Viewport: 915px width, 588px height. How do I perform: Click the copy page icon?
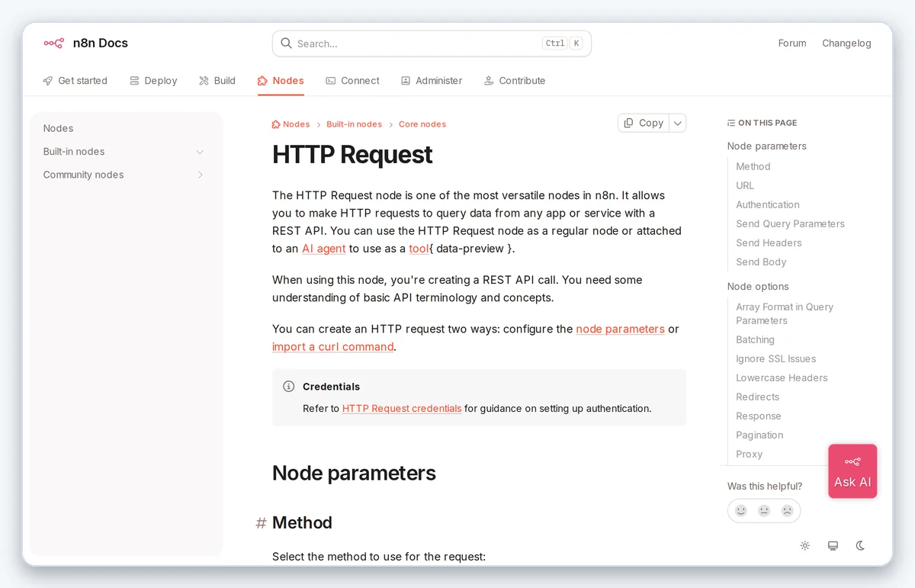[x=628, y=123]
